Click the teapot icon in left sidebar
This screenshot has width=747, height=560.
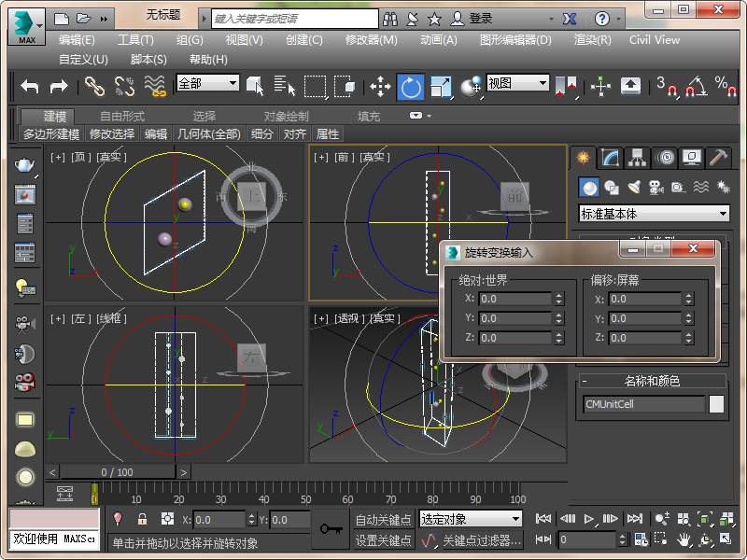click(25, 165)
